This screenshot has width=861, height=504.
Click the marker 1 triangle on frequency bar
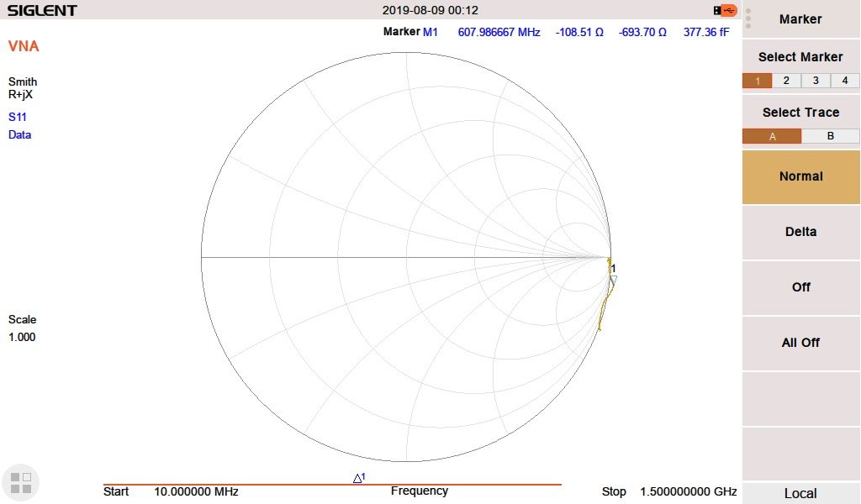click(x=358, y=478)
